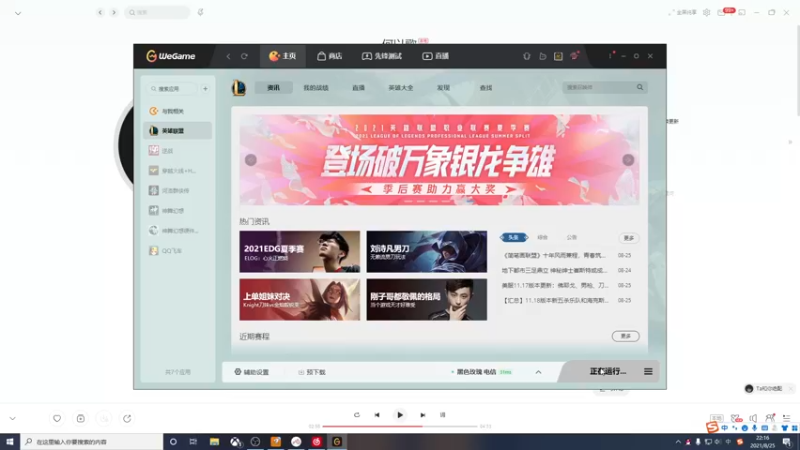This screenshot has width=800, height=450.
Task: Show the previous banner slide
Action: 251,160
